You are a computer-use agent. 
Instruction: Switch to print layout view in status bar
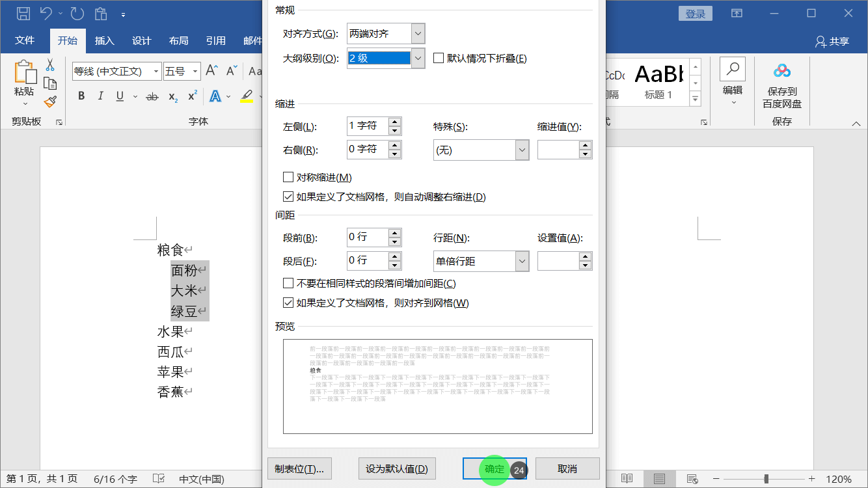659,479
